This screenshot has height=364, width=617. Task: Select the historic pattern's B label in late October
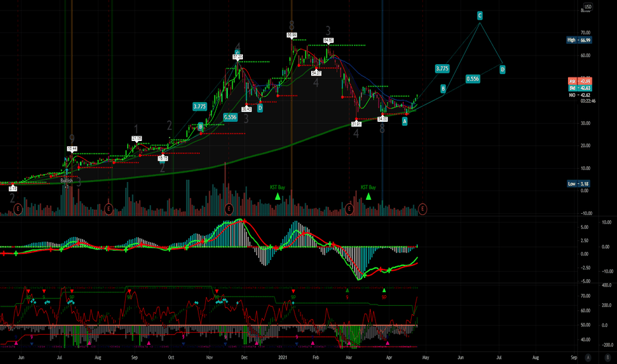click(201, 126)
